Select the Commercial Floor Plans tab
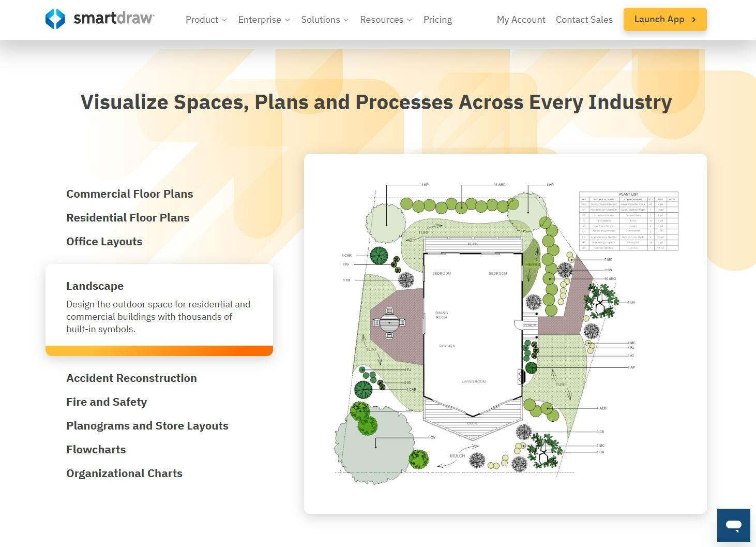This screenshot has height=547, width=756. pyautogui.click(x=129, y=194)
